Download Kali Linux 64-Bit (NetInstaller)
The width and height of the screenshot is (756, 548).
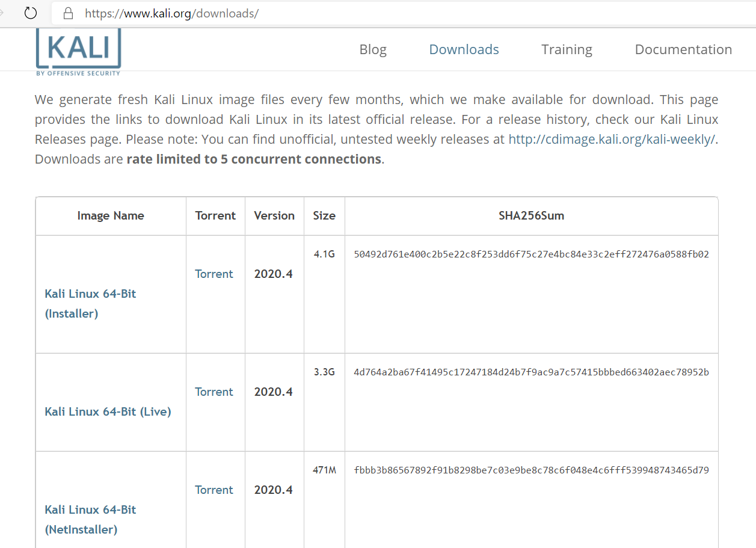click(x=90, y=519)
